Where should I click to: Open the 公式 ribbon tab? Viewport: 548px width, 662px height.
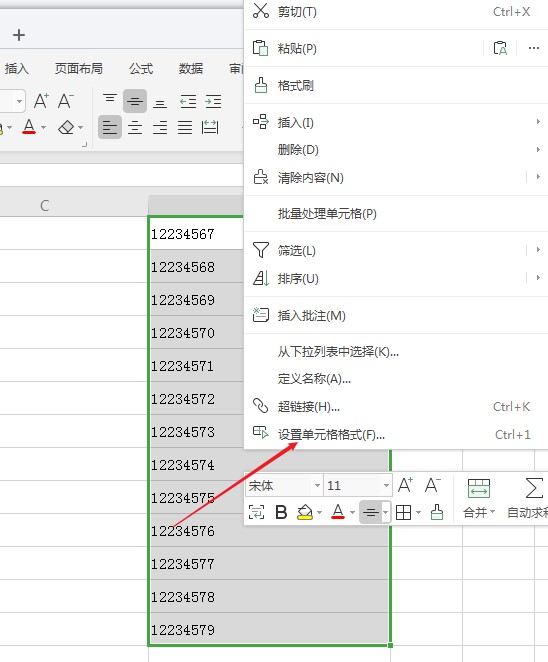click(x=141, y=68)
